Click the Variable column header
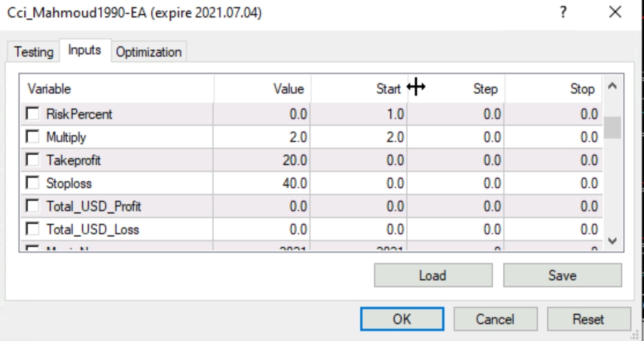This screenshot has width=644, height=341. (117, 89)
